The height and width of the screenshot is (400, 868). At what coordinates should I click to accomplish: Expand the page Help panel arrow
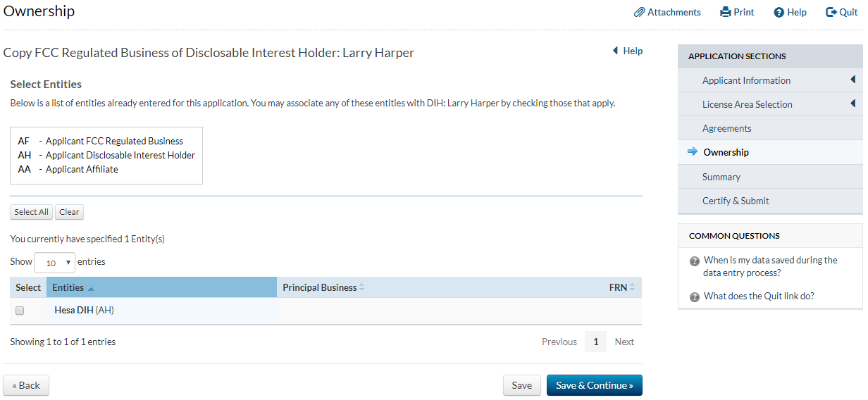615,51
